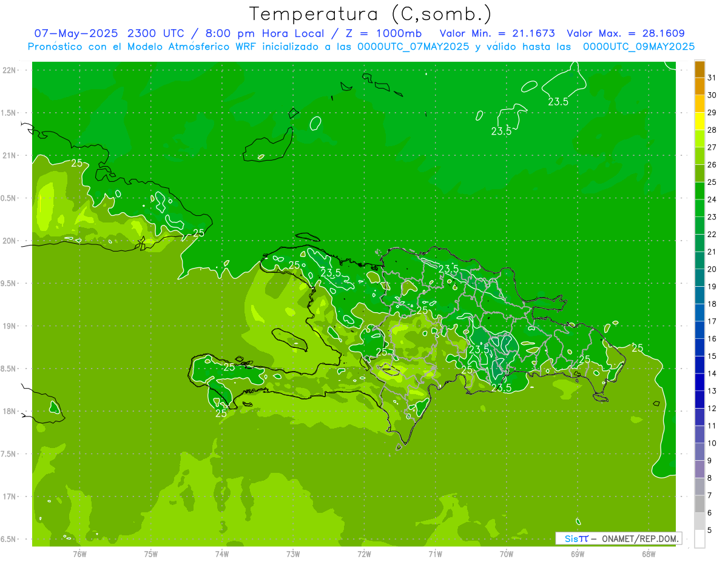Viewport: 728px width, 562px height.
Task: Click the "ONAMET/REP.DOM." credit label
Action: [640, 538]
